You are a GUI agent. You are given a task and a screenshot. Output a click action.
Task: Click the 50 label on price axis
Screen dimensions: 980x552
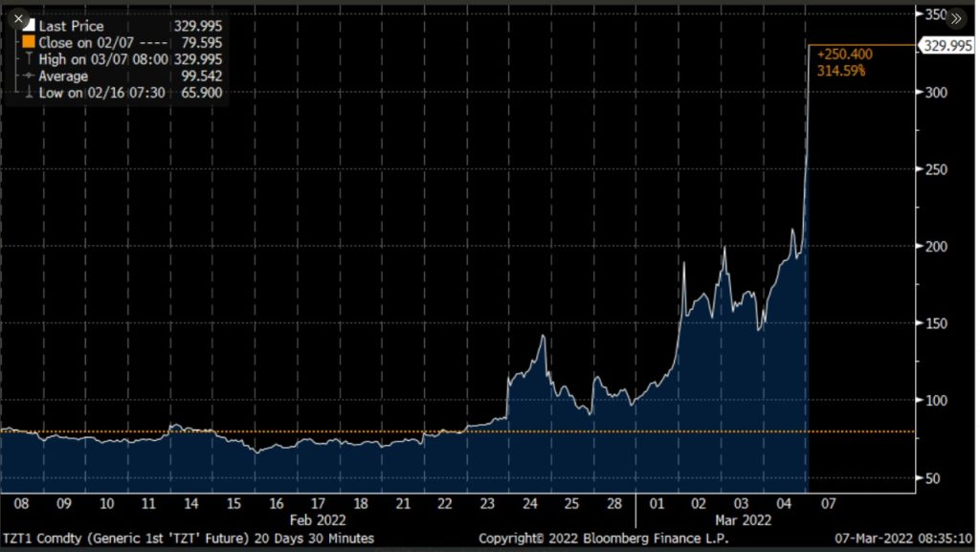(932, 478)
